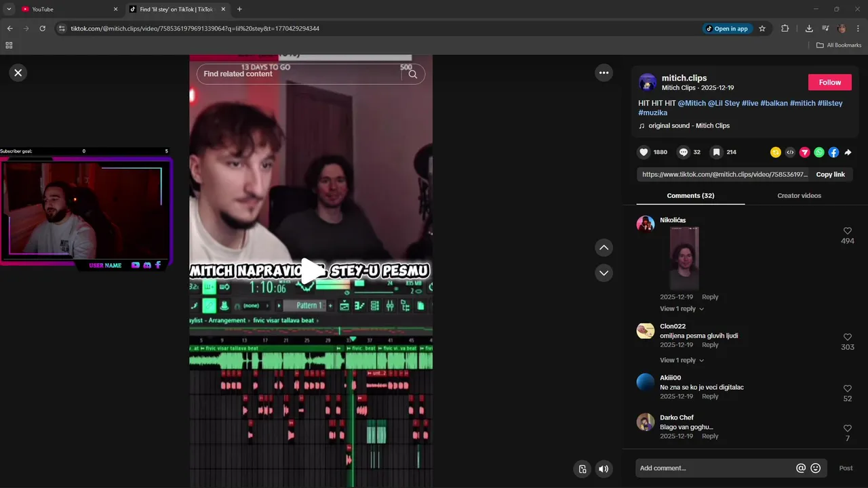
Task: Open the emoji picker in comment box
Action: (816, 468)
